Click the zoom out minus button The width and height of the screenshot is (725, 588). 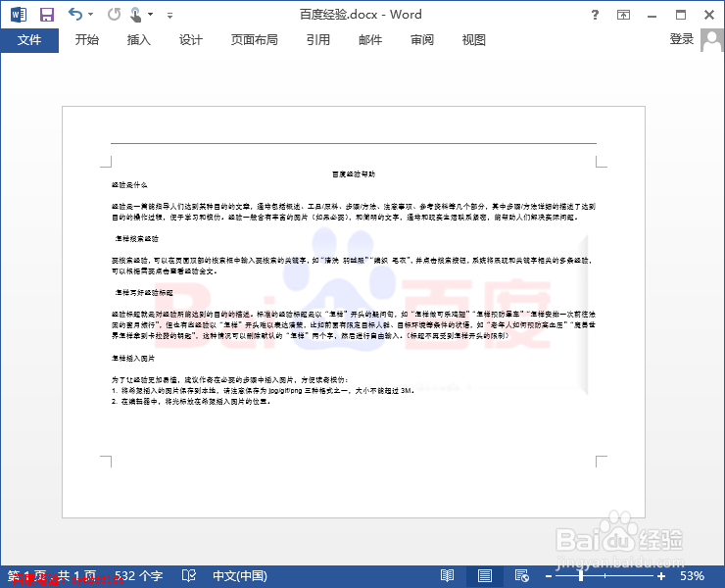(x=549, y=576)
